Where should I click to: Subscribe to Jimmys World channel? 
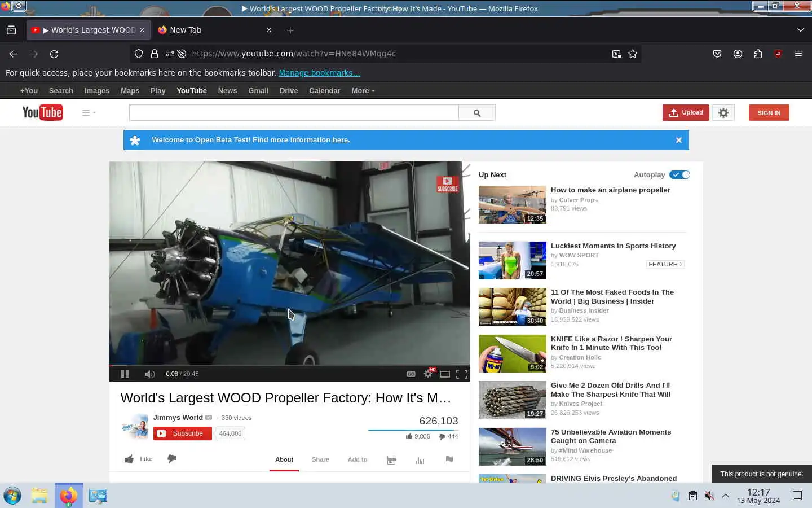click(x=183, y=433)
